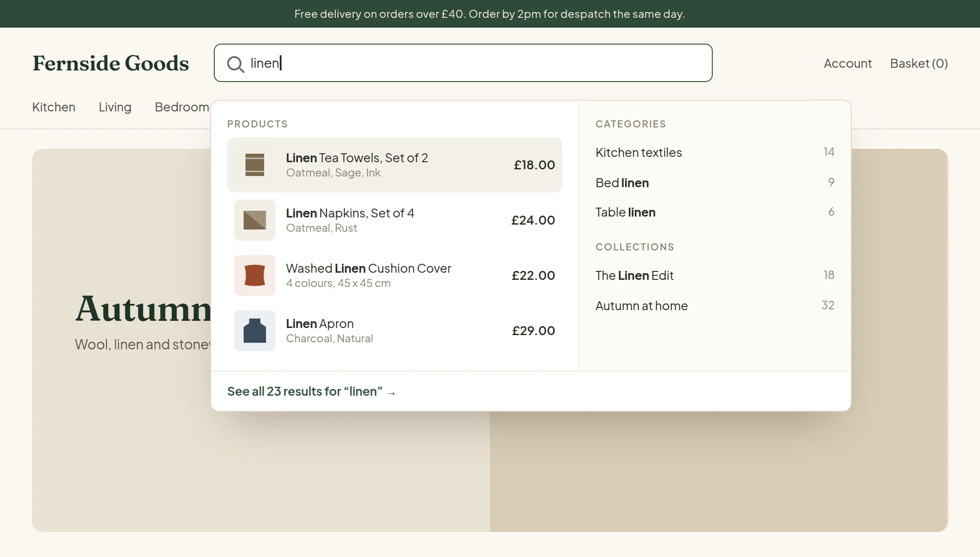This screenshot has width=980, height=557.
Task: Click the free delivery announcement banner
Action: point(490,14)
